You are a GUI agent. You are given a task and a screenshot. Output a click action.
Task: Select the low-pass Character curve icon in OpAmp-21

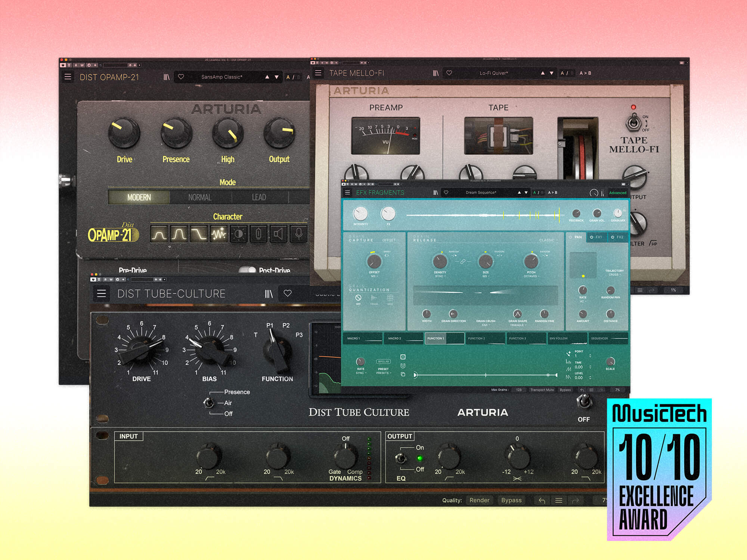(x=199, y=234)
